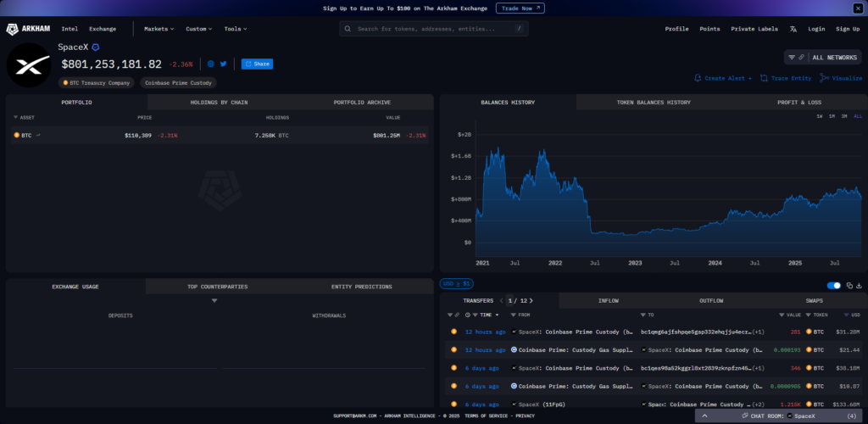Open the Token column filter

pos(808,315)
